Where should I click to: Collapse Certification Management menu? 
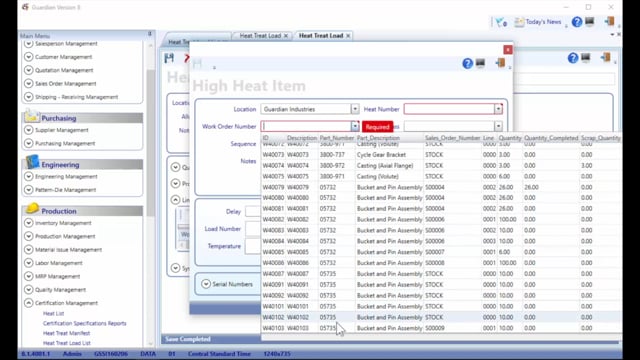pos(28,303)
